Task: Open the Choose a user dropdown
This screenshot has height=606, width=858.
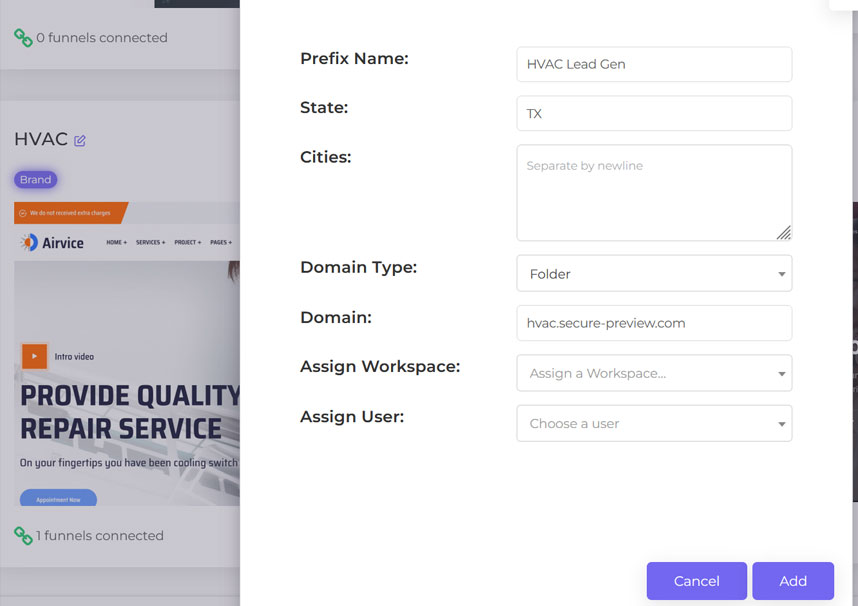Action: point(654,423)
